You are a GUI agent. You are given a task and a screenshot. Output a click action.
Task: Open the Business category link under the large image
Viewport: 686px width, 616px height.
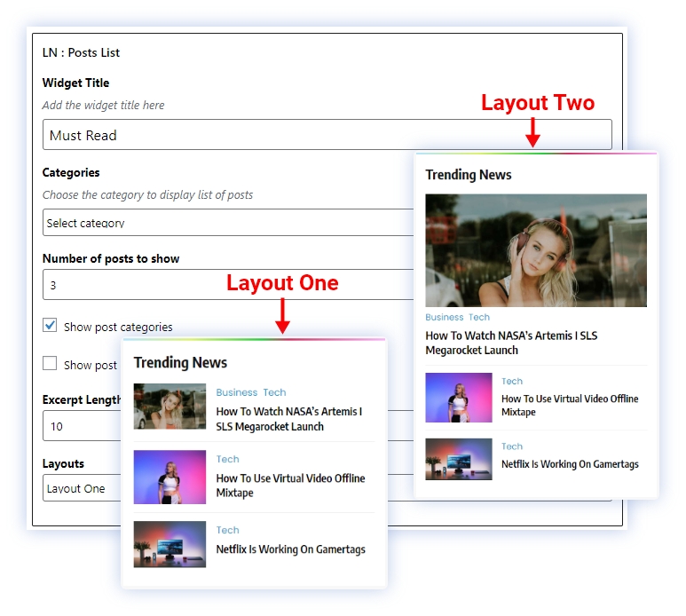444,317
